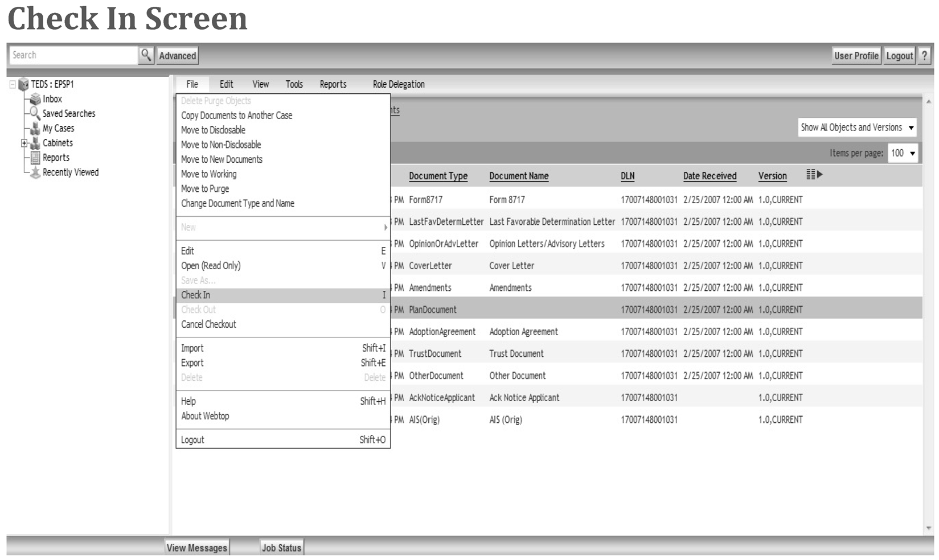Expand the Cabinets tree node
The width and height of the screenshot is (939, 560).
[24, 143]
